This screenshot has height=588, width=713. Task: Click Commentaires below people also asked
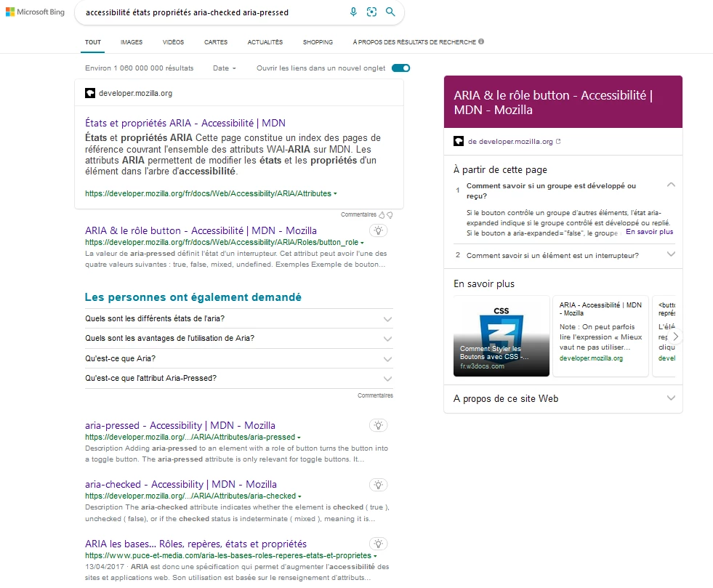[x=375, y=395]
